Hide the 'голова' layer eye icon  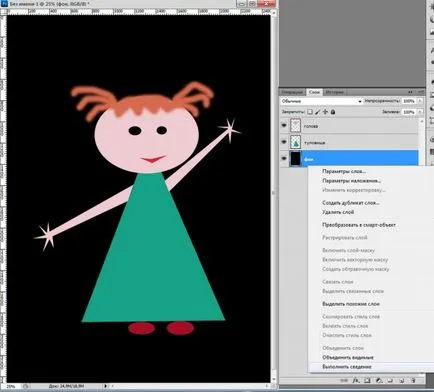pos(284,126)
